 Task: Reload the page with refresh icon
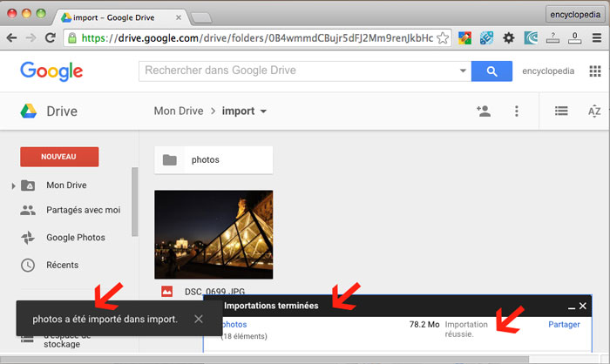tap(51, 37)
